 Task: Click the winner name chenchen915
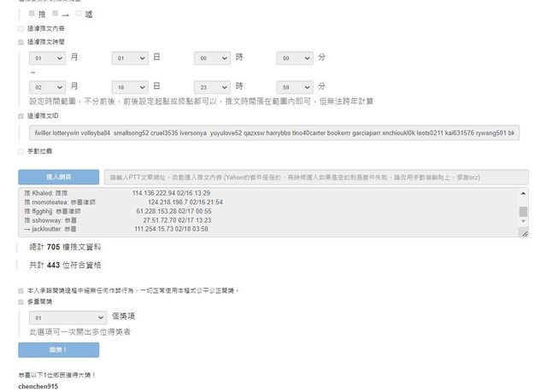pos(38,386)
